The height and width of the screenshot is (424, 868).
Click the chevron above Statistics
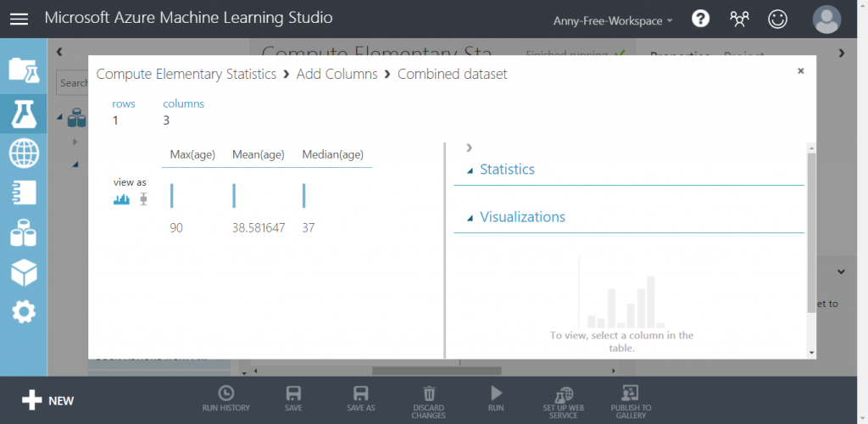point(470,148)
